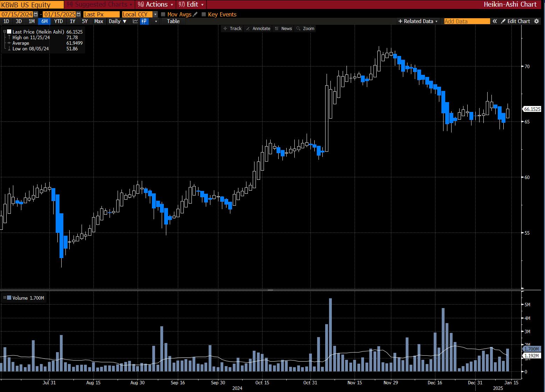The height and width of the screenshot is (392, 545).
Task: Open chart type dropdown arrow
Action: point(156,21)
